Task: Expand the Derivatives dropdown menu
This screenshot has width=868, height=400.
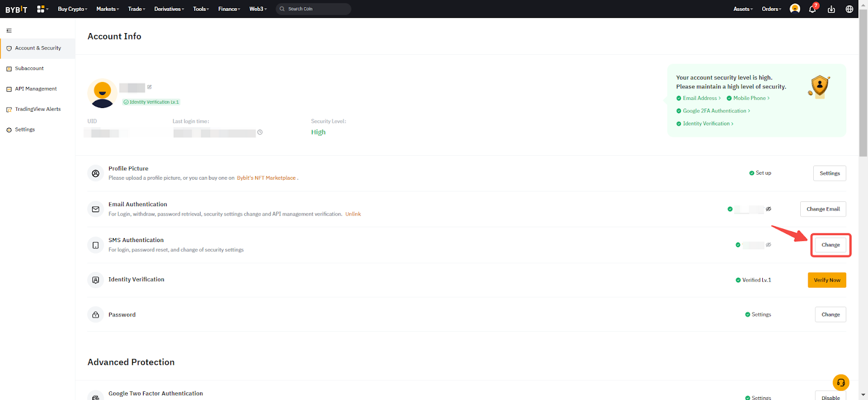Action: pyautogui.click(x=169, y=9)
